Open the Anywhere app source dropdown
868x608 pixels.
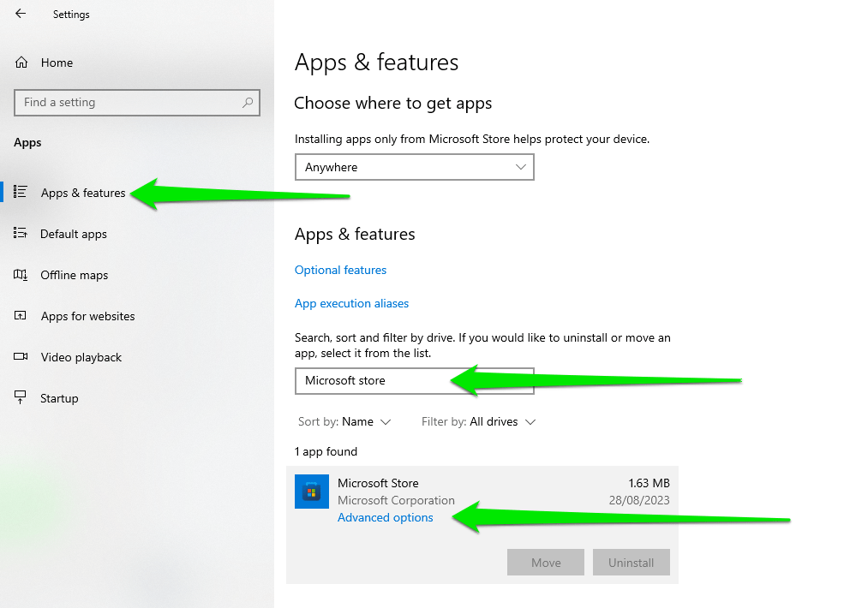point(414,167)
